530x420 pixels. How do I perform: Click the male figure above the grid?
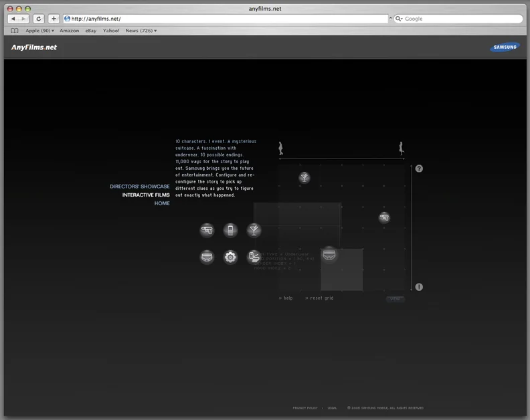coord(280,148)
